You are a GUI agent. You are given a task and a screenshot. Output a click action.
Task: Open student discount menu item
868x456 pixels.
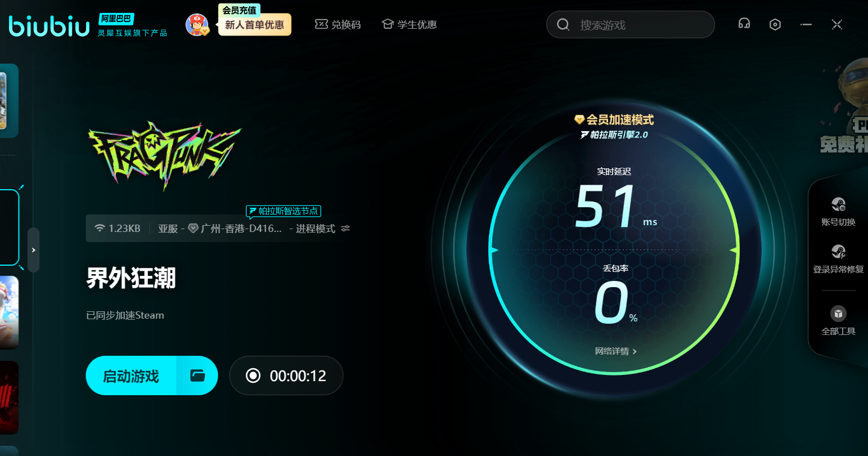pos(409,25)
